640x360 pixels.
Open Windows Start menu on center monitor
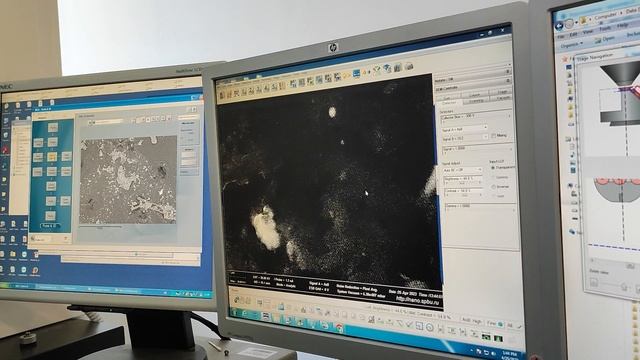pos(234,313)
